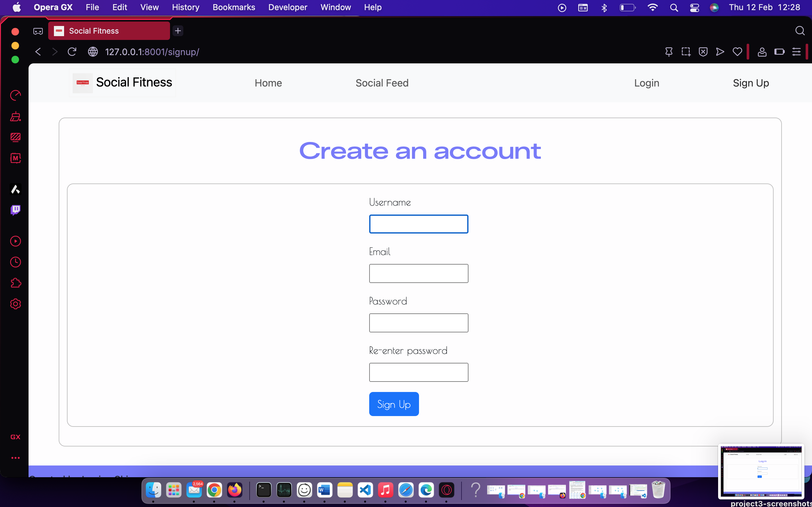Navigate to the Social Feed page
Viewport: 812px width, 507px height.
(382, 82)
